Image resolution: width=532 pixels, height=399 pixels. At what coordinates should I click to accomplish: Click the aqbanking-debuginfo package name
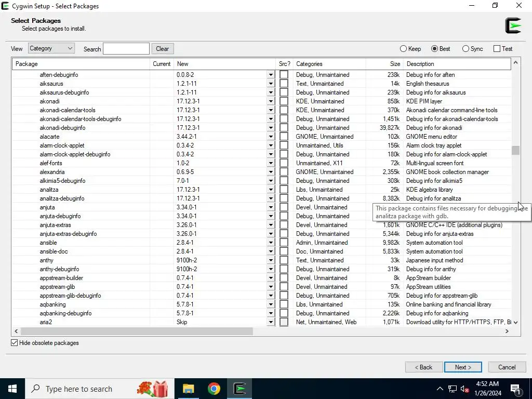pyautogui.click(x=65, y=313)
